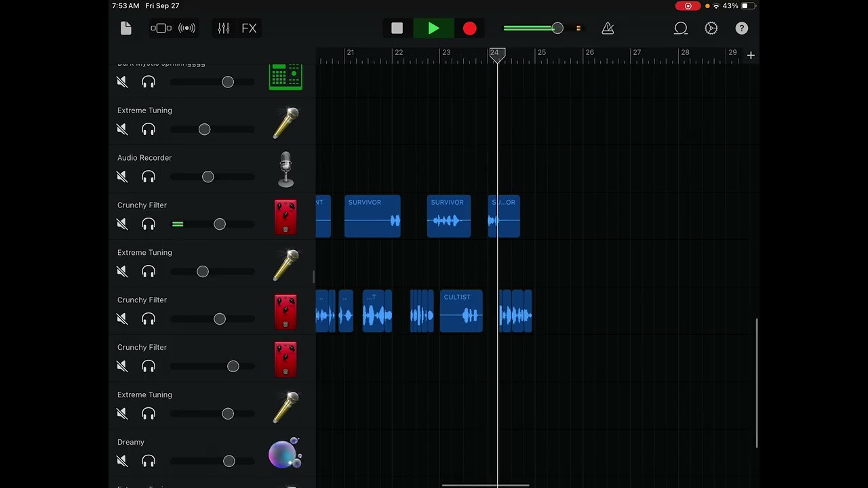Start recording with red Record button

click(470, 28)
